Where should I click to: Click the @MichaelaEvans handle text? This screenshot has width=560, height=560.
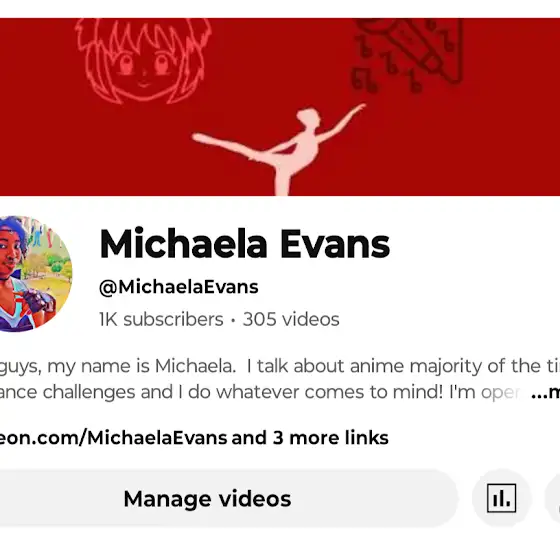coord(179,287)
